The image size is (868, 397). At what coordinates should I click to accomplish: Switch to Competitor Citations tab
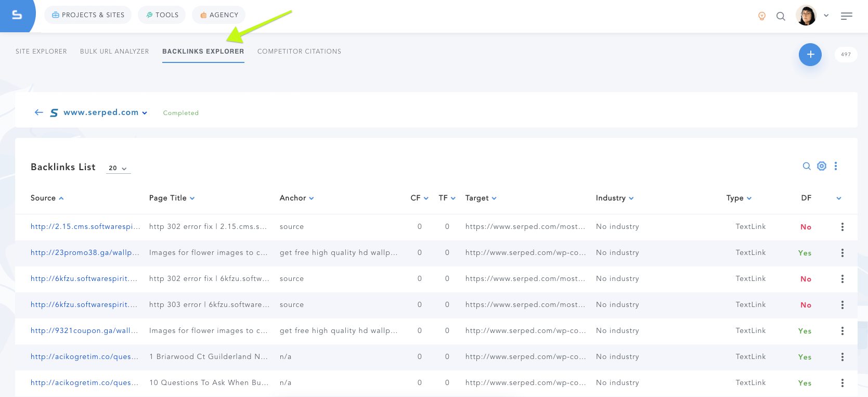(299, 52)
